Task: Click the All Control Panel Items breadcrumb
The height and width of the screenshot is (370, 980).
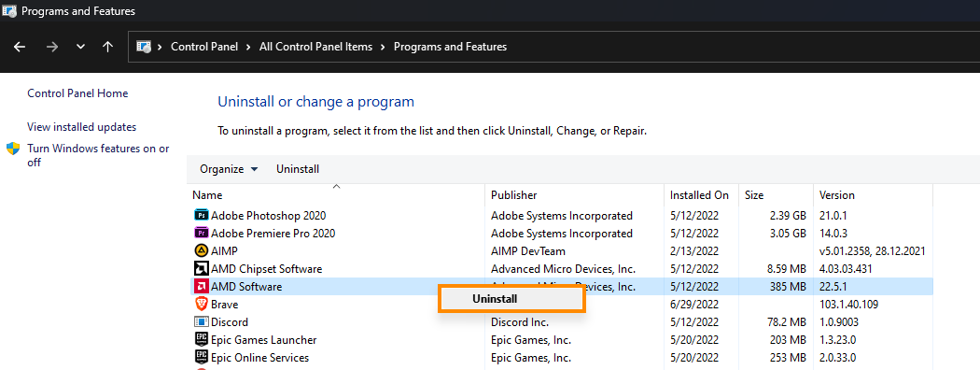Action: (x=315, y=47)
